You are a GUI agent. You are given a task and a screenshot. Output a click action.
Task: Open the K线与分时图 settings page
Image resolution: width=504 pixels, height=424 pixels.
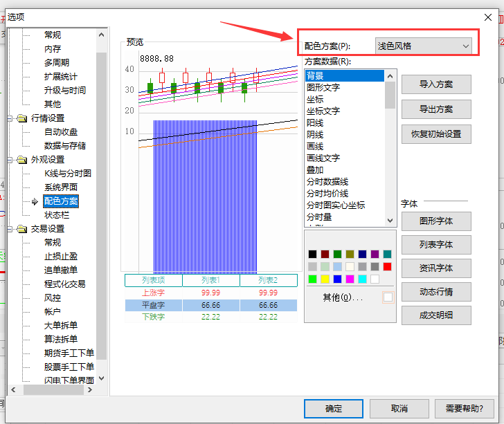tap(68, 174)
